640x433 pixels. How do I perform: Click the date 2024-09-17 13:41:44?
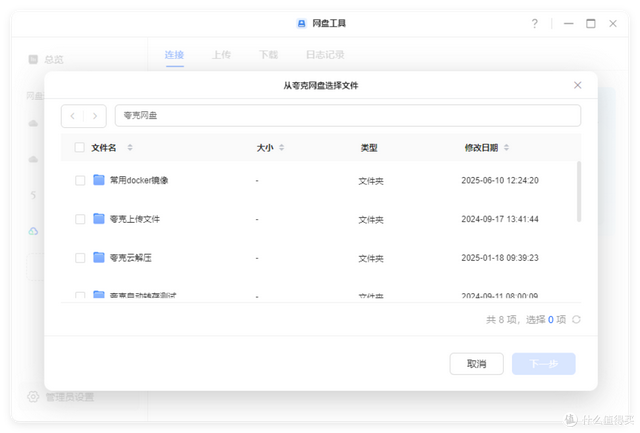click(x=500, y=219)
